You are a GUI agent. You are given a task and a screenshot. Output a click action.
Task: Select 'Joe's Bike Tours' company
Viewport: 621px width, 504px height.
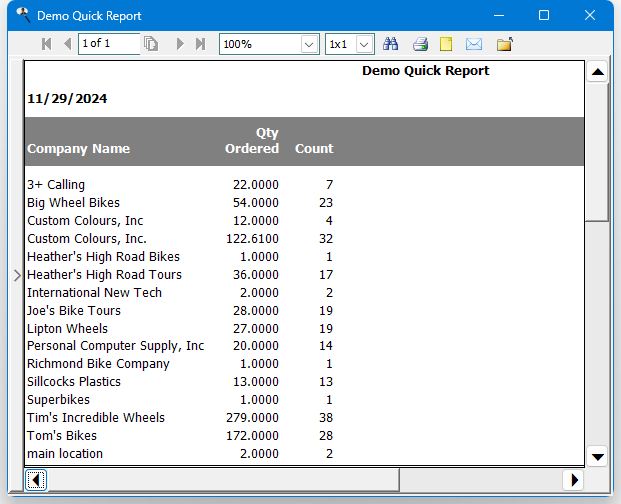click(x=74, y=311)
